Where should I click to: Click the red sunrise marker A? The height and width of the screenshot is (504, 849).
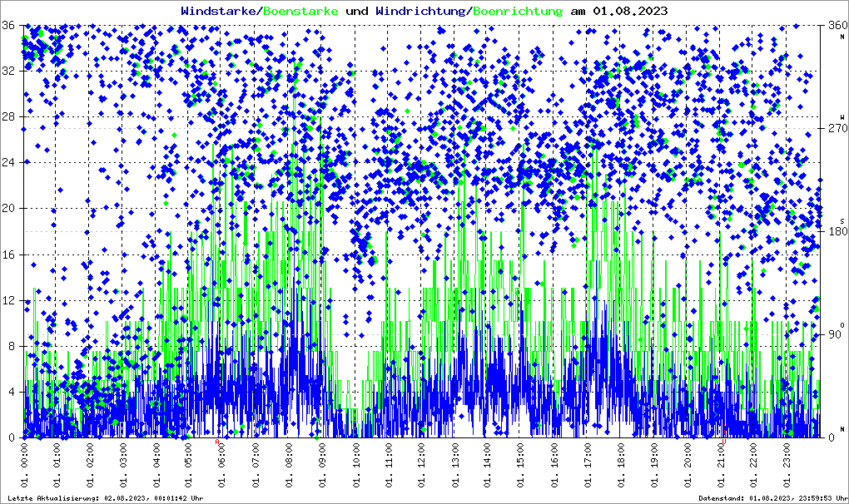pyautogui.click(x=218, y=442)
